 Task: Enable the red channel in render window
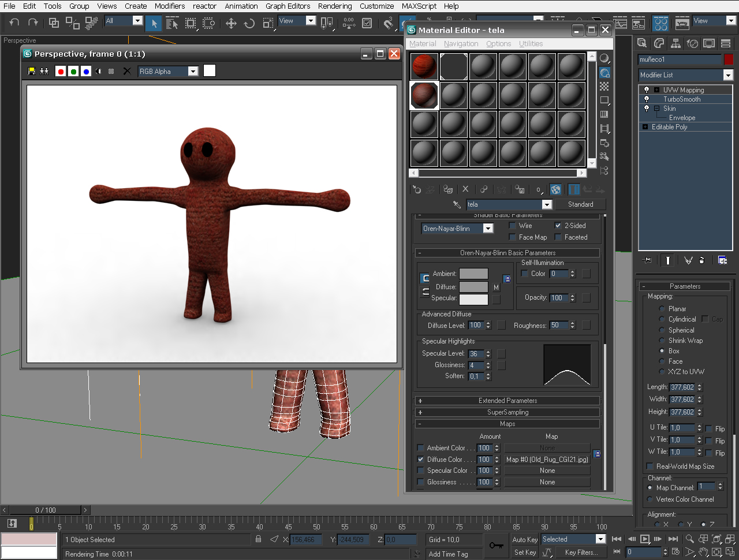[61, 71]
